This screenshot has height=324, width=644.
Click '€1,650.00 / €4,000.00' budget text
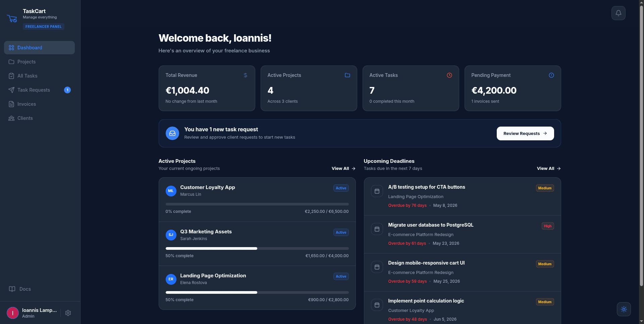(x=327, y=256)
